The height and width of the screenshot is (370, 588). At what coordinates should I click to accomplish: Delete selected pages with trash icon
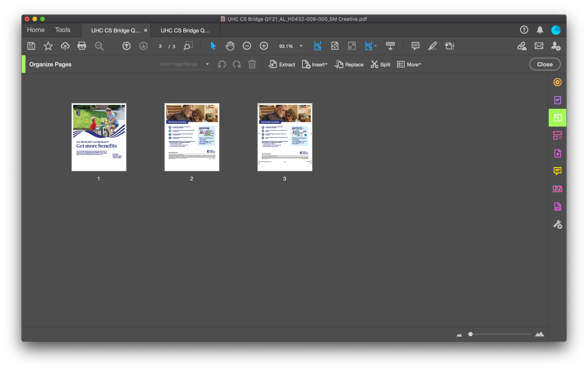[x=252, y=64]
